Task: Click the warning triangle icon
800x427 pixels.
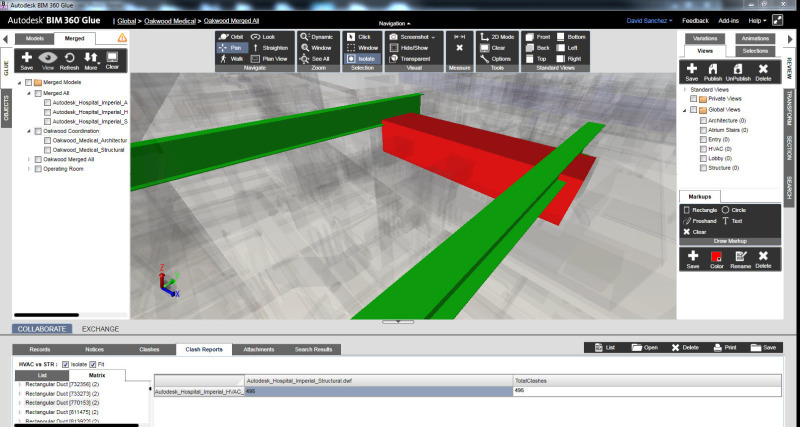Action: (x=122, y=38)
